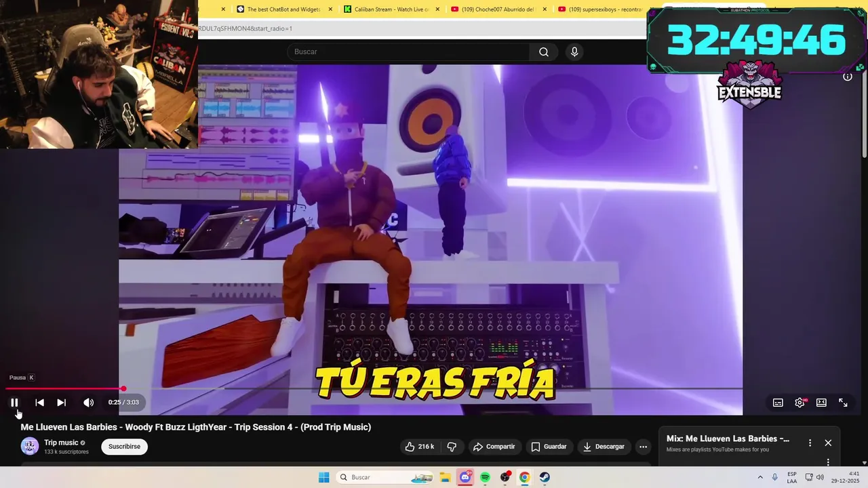Open network status tray icon
The image size is (868, 488).
pyautogui.click(x=809, y=477)
